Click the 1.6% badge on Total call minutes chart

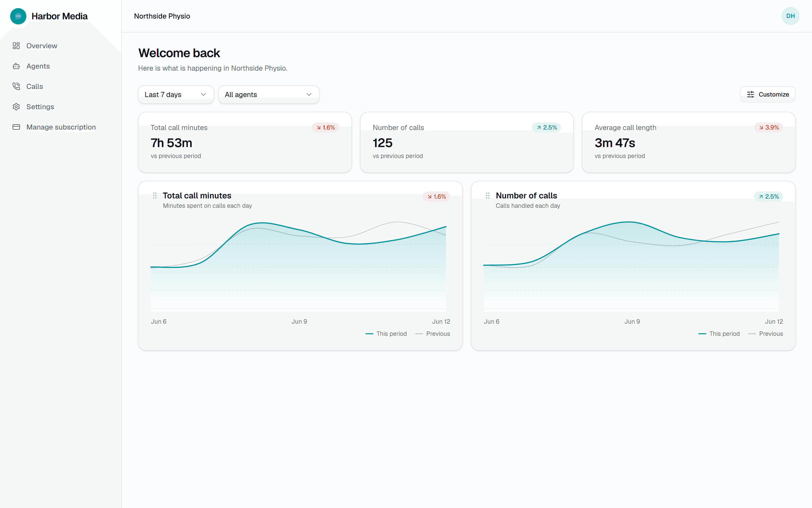pos(436,197)
